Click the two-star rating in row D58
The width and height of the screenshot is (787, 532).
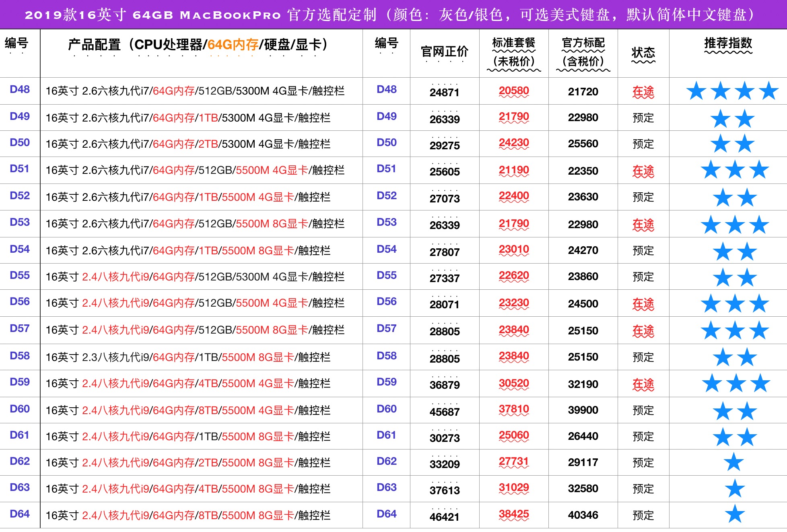click(x=735, y=357)
